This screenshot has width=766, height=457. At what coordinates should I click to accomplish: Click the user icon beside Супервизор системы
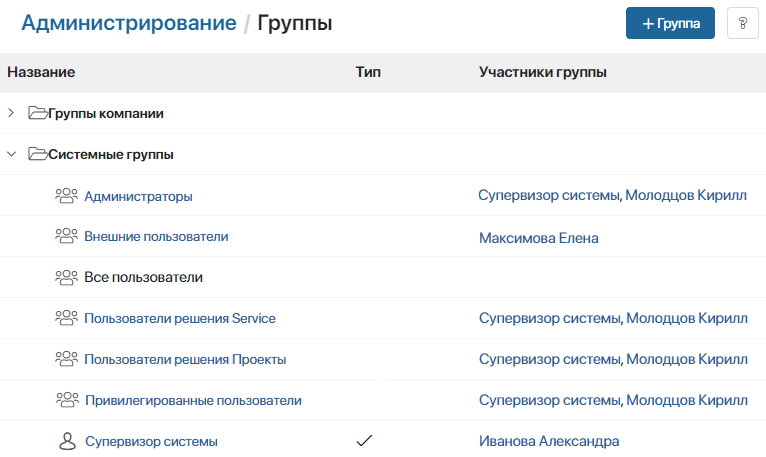pyautogui.click(x=67, y=441)
